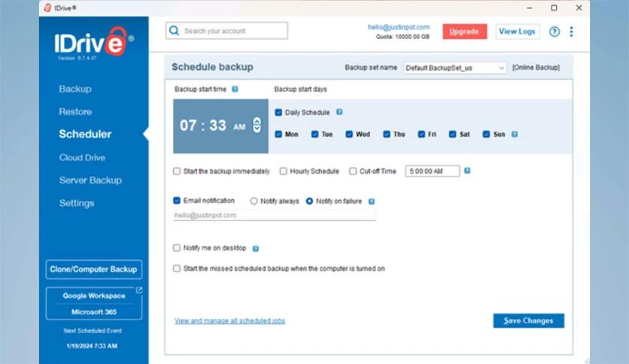Enable Start the missed scheduled backup option
629x364 pixels.
pos(177,268)
